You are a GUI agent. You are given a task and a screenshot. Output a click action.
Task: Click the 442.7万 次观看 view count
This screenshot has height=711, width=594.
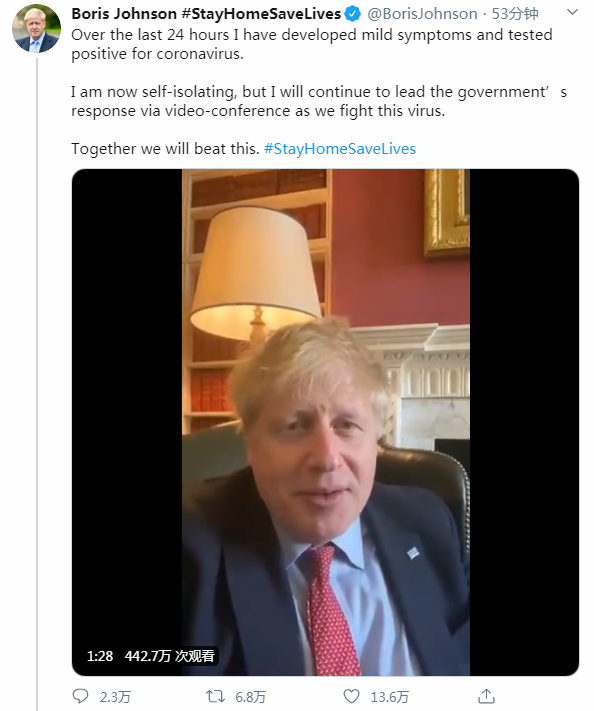(x=170, y=656)
